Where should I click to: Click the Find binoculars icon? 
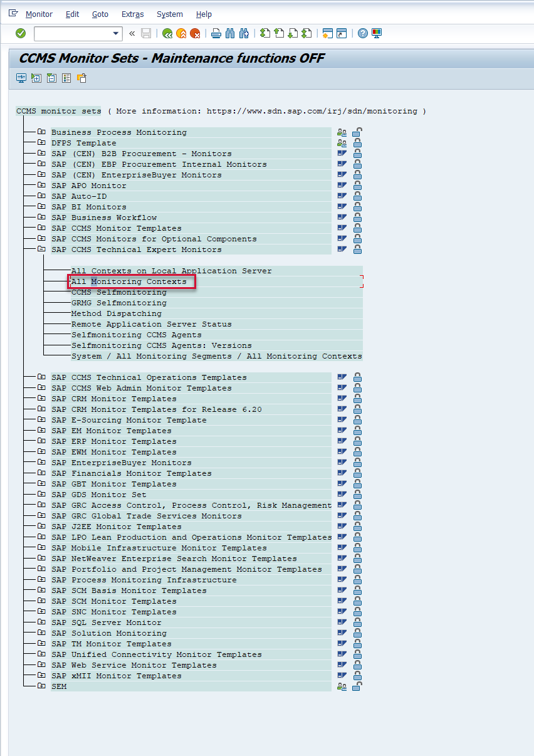click(x=230, y=33)
